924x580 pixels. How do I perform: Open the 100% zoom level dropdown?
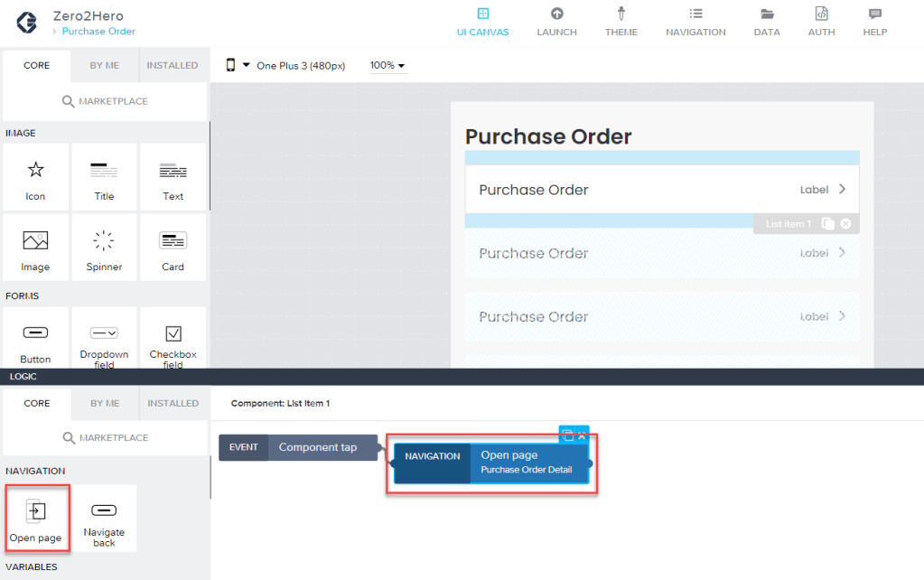(387, 66)
